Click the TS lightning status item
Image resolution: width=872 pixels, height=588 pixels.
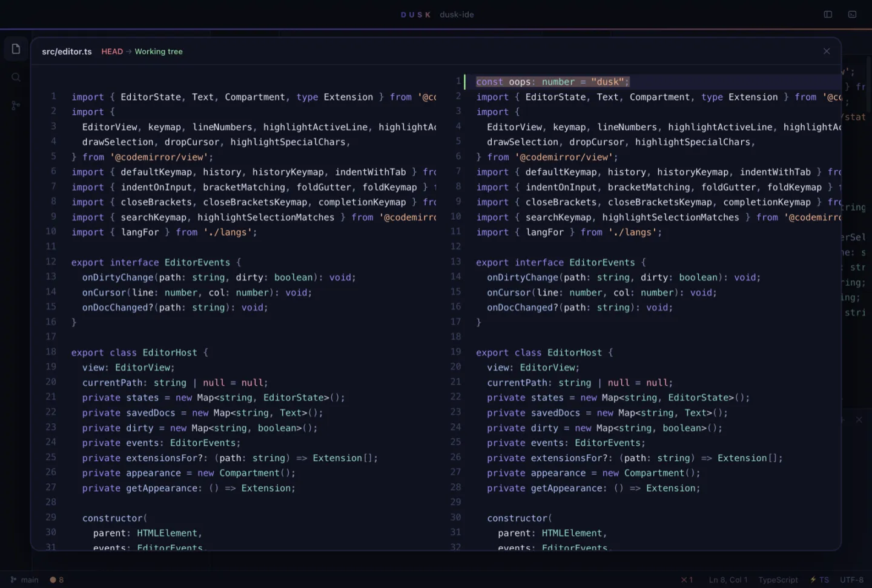tap(819, 580)
